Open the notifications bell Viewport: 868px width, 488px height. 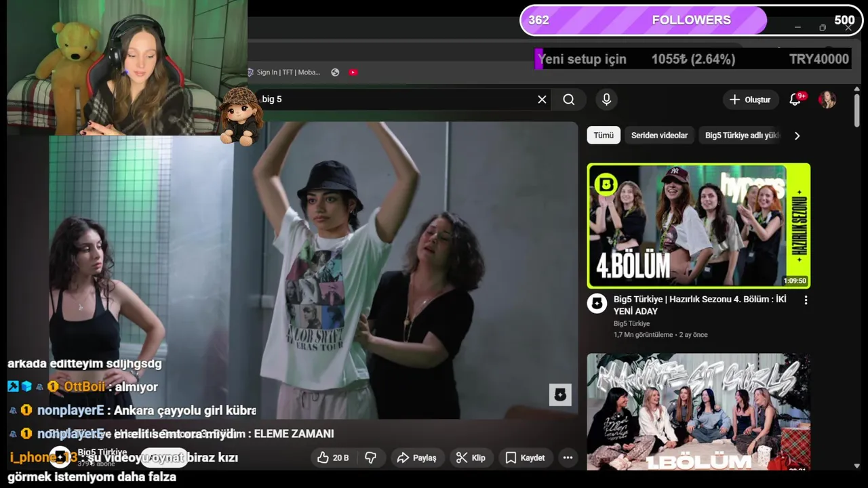(795, 100)
